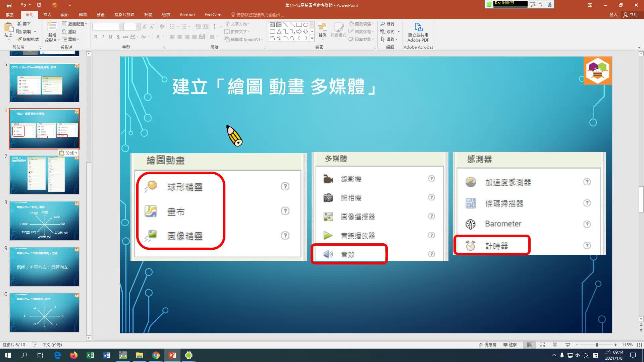Image resolution: width=644 pixels, height=362 pixels.
Task: Click the EverCam recorder scissors icon
Action: [x=550, y=4]
